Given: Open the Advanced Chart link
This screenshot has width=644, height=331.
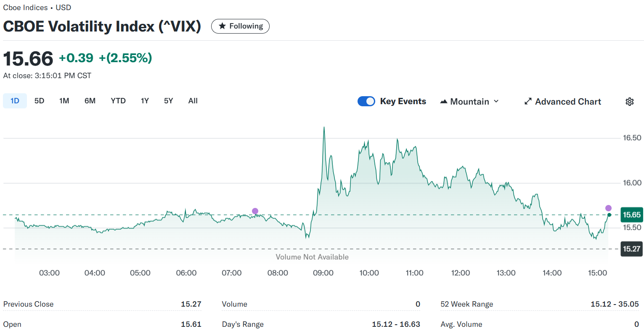Looking at the screenshot, I should pyautogui.click(x=562, y=102).
